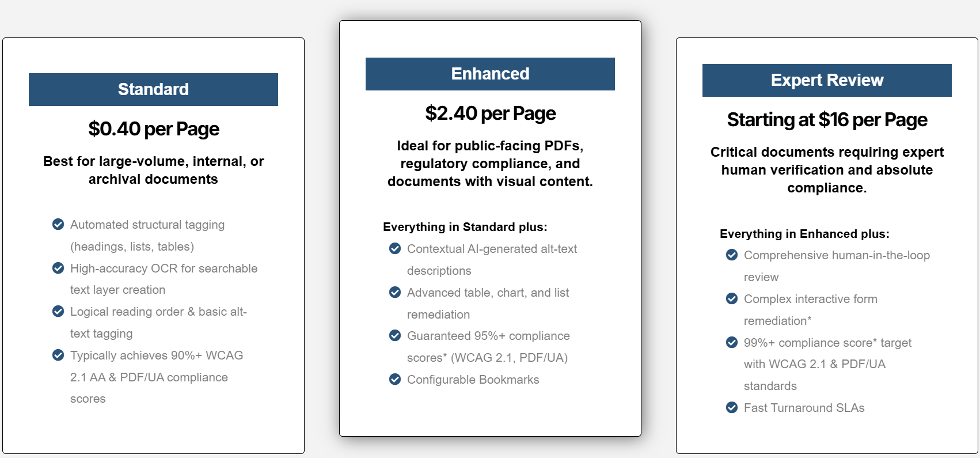Choose the Expert Review plan header
Screen dimensions: 980x458
[827, 80]
